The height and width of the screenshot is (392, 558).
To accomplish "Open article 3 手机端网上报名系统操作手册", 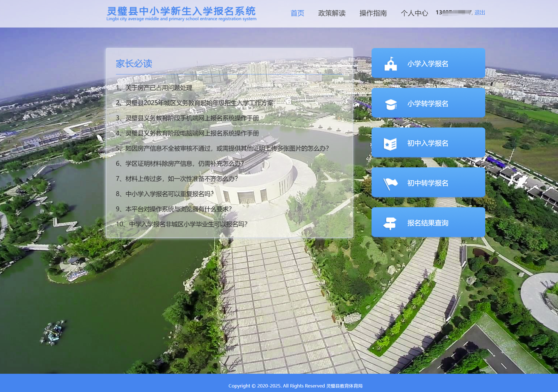I will (x=187, y=118).
